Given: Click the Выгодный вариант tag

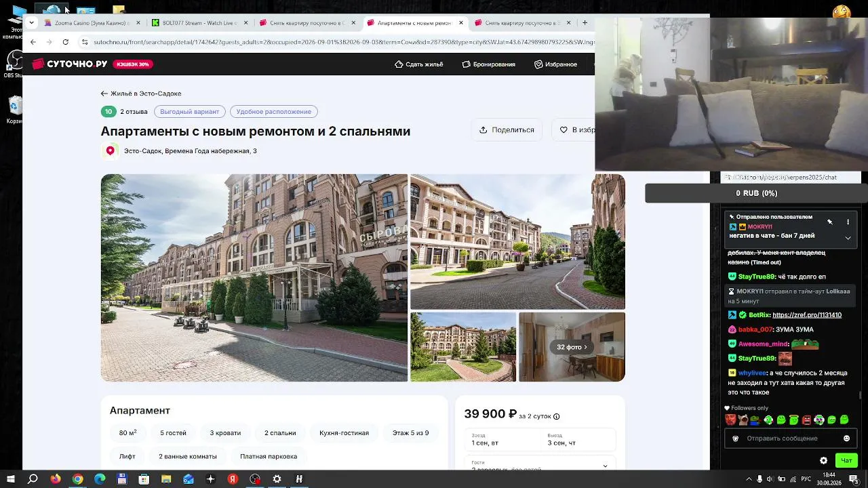Looking at the screenshot, I should pos(190,112).
